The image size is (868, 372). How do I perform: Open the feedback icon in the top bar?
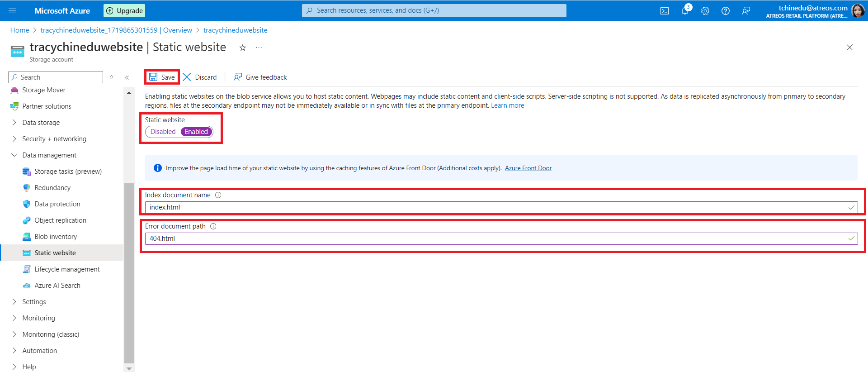[746, 11]
